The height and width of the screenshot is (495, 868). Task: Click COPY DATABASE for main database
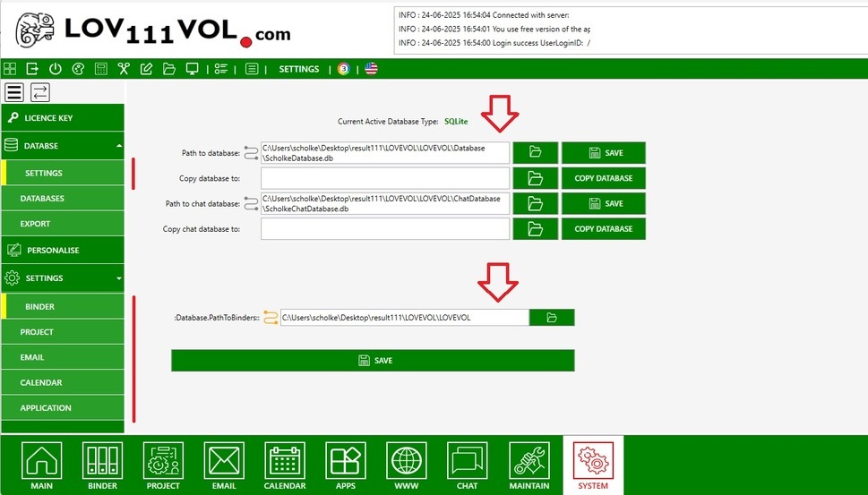click(604, 178)
